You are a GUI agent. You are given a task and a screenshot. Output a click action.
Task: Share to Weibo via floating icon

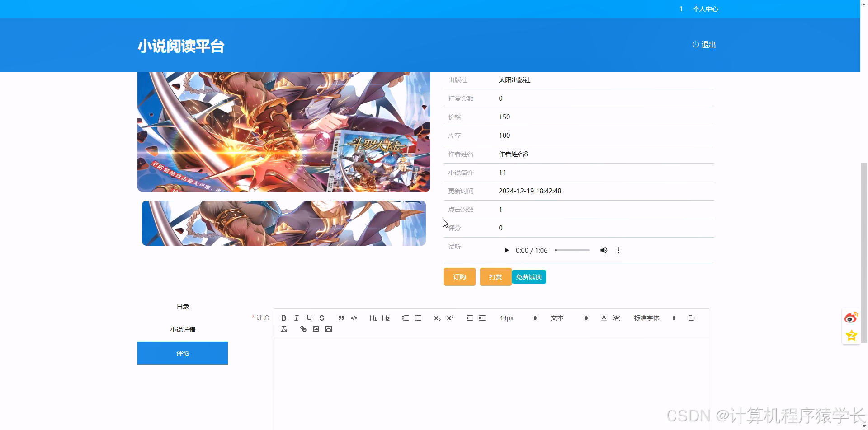click(851, 318)
